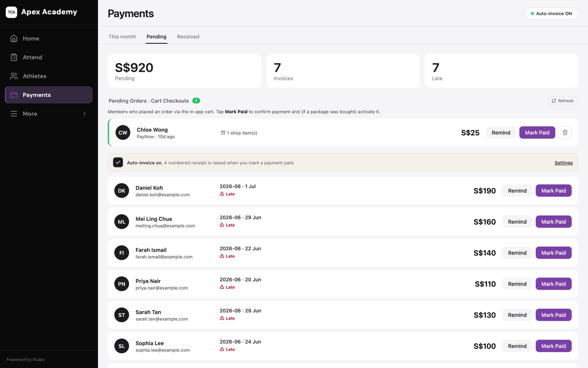Go to Home in the sidebar

tap(49, 38)
